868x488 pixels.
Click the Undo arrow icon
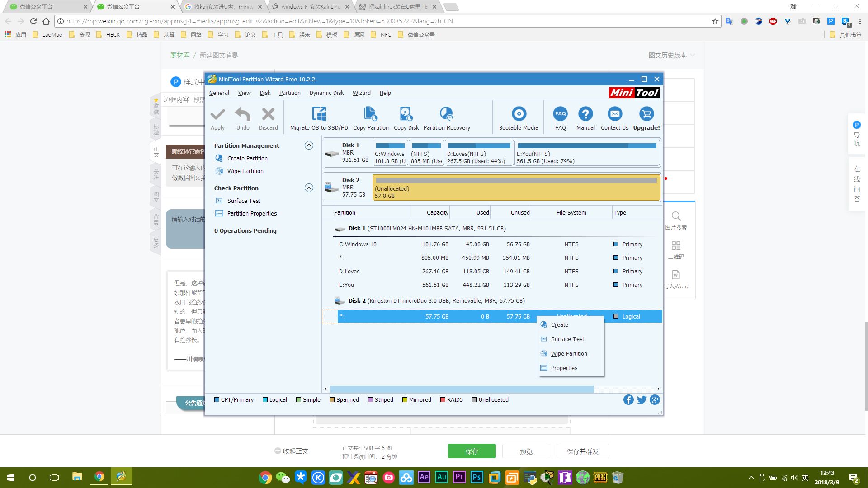click(243, 114)
